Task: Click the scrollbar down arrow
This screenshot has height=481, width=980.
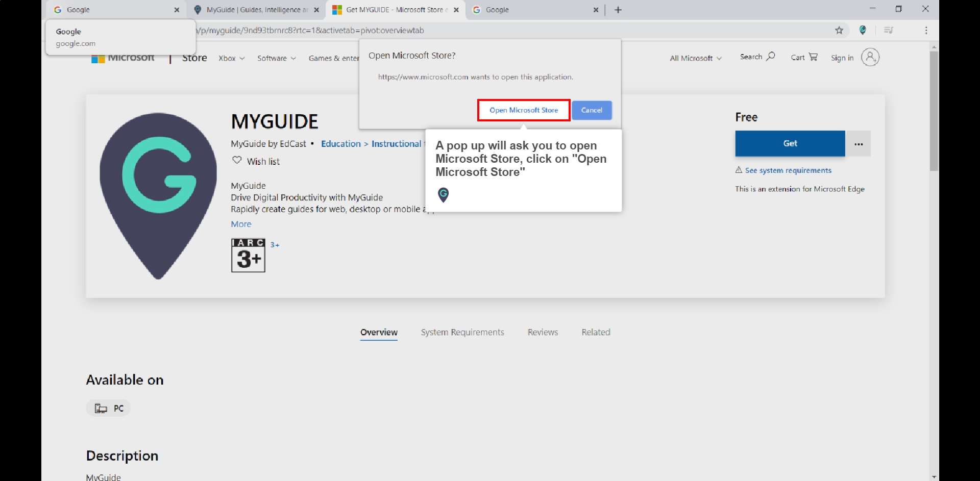Action: pyautogui.click(x=934, y=477)
